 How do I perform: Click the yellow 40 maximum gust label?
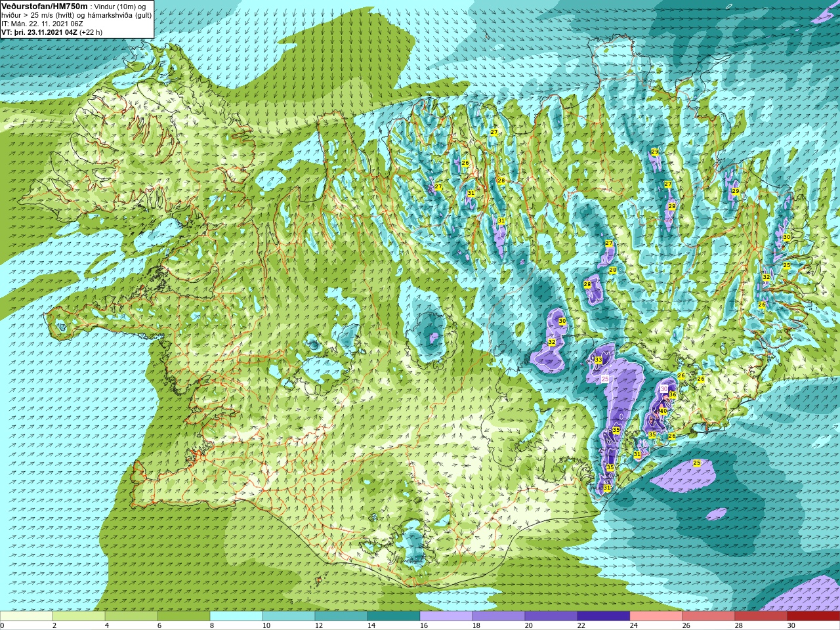pos(663,411)
